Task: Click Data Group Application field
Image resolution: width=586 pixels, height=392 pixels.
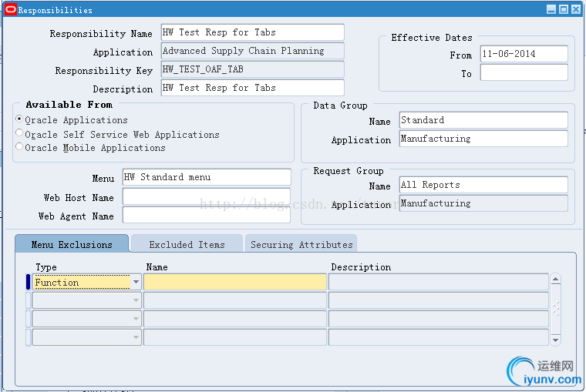Action: pyautogui.click(x=483, y=139)
